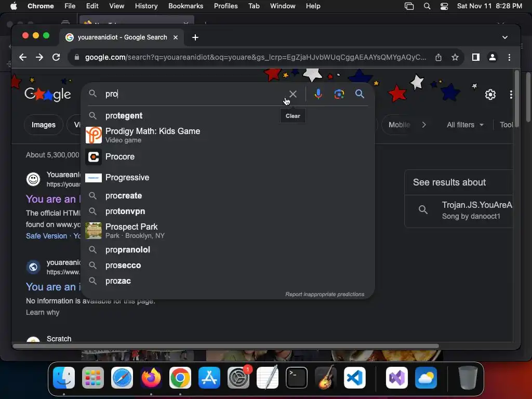This screenshot has width=532, height=399.
Task: Open Finder from the Dock
Action: (x=64, y=378)
